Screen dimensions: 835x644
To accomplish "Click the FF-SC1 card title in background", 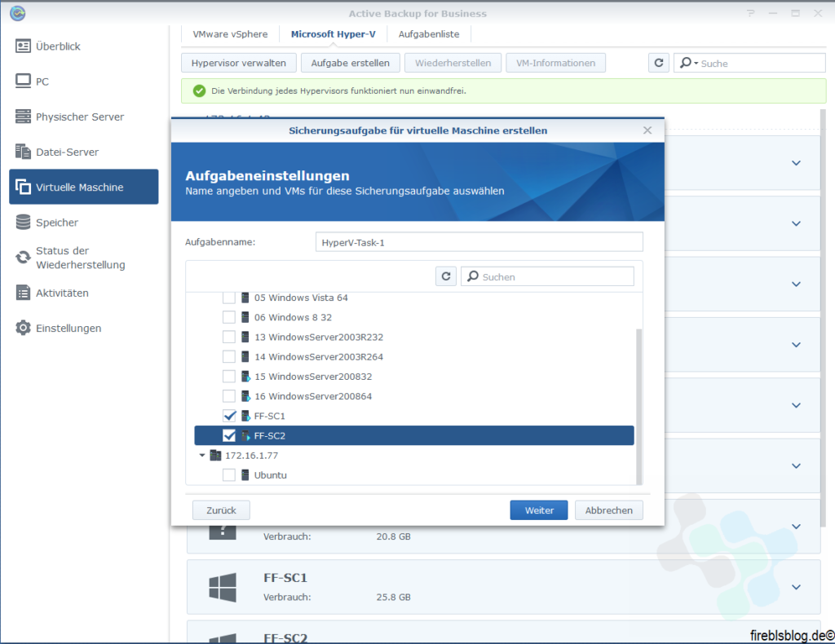I will pos(285,577).
